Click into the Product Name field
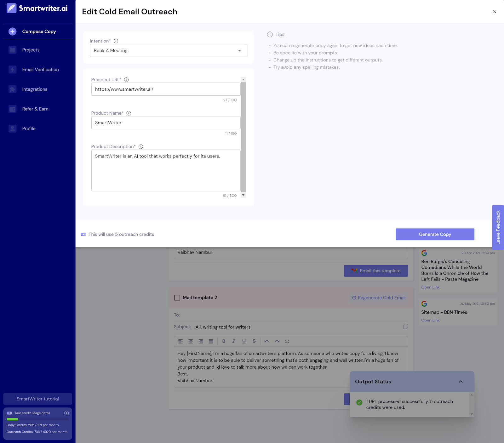Screen dimensions: 504x443 pos(166,123)
